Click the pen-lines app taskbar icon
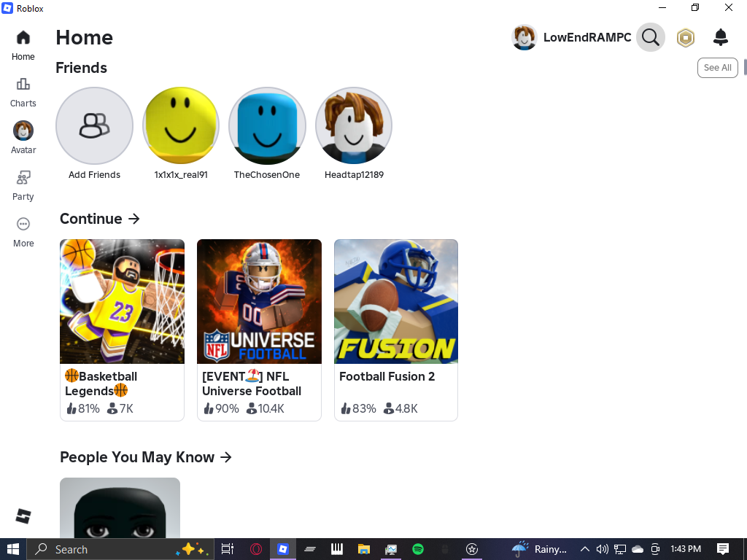The height and width of the screenshot is (560, 747). (310, 549)
